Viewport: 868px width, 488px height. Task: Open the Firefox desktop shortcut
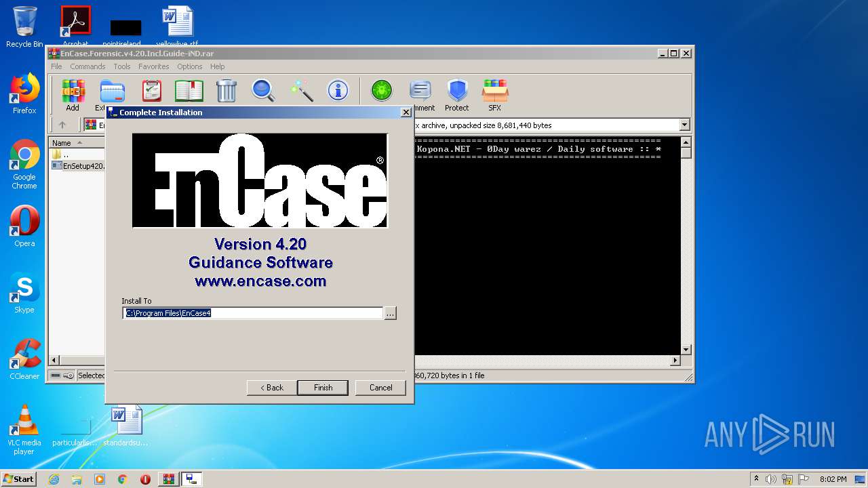(24, 94)
